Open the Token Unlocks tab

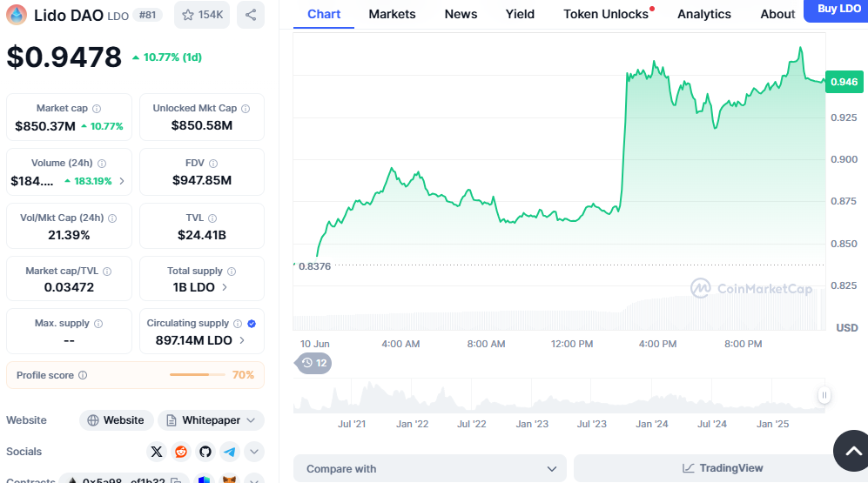tap(607, 14)
